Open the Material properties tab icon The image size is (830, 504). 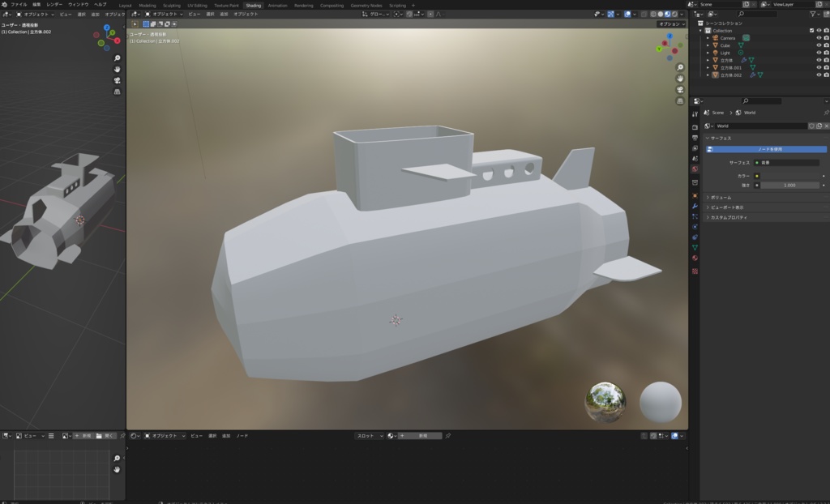click(x=695, y=258)
